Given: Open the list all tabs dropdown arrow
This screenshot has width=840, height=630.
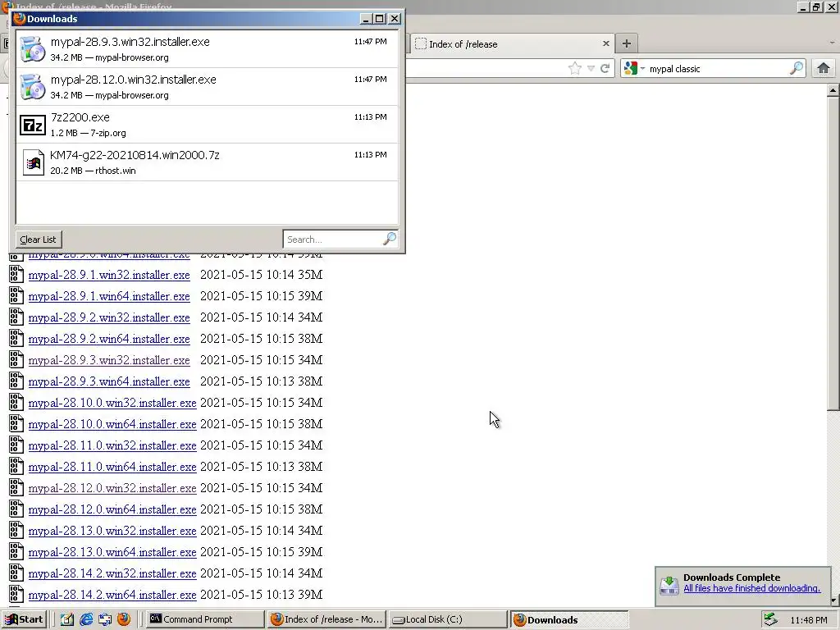Looking at the screenshot, I should [x=832, y=43].
